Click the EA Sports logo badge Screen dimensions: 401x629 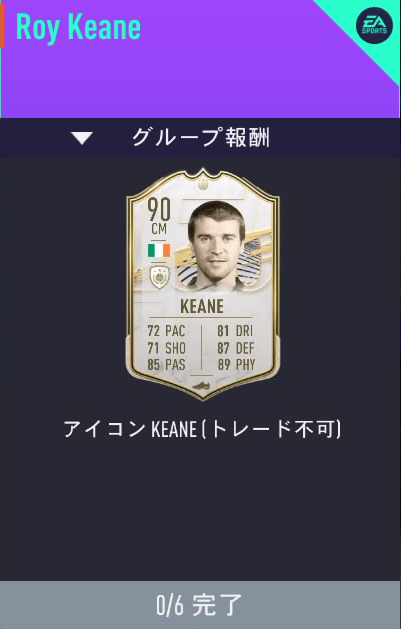click(x=374, y=25)
